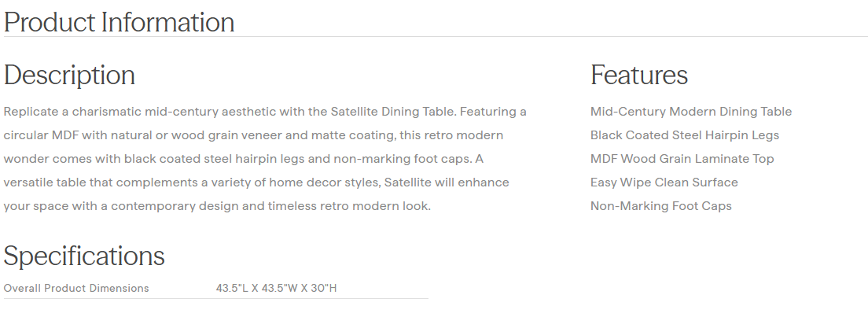Click the description line starting with "Replicate a charismatic"
This screenshot has width=868, height=317.
coord(265,112)
